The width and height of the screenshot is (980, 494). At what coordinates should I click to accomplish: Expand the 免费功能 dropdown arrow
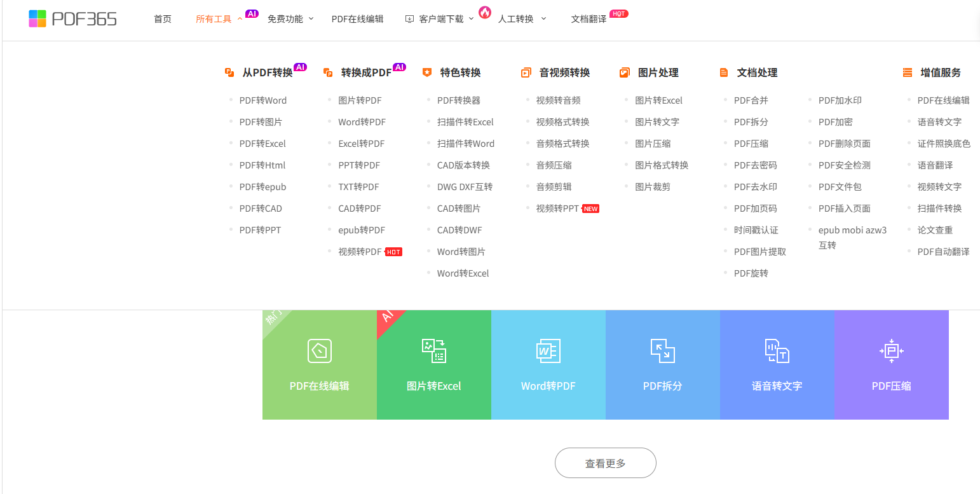pyautogui.click(x=311, y=18)
